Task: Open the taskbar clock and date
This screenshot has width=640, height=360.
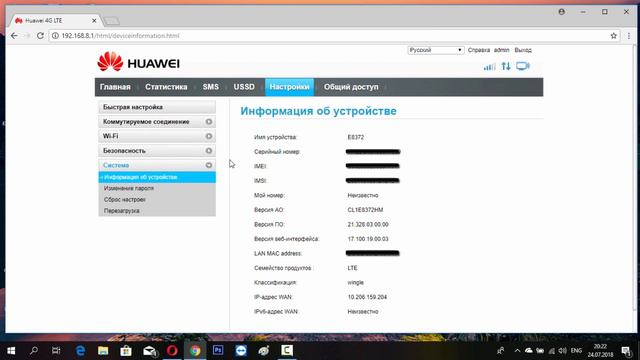Action: click(x=600, y=351)
